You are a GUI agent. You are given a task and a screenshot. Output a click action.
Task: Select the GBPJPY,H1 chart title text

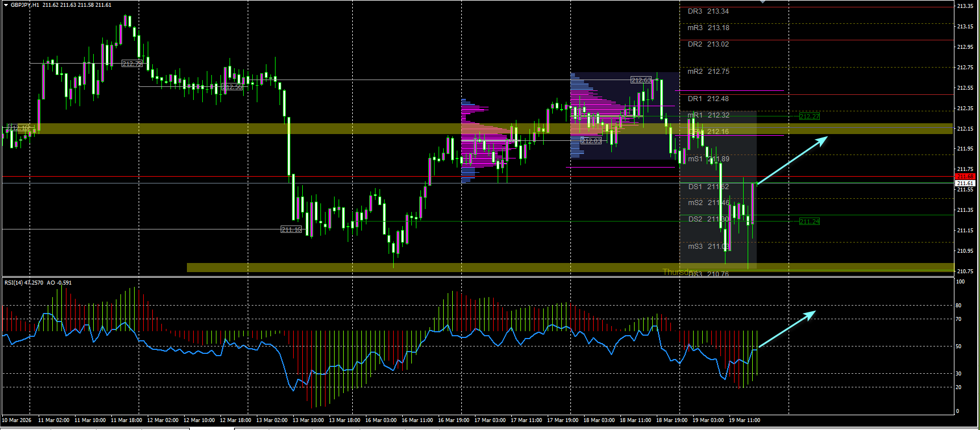pos(25,5)
